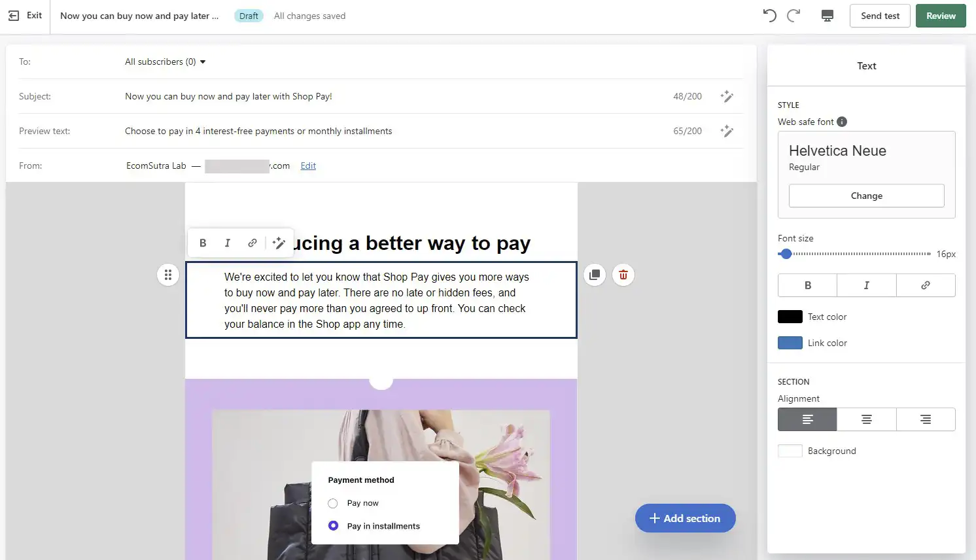Click the Exit icon at top left
Screen dimensions: 976x560
pos(14,16)
